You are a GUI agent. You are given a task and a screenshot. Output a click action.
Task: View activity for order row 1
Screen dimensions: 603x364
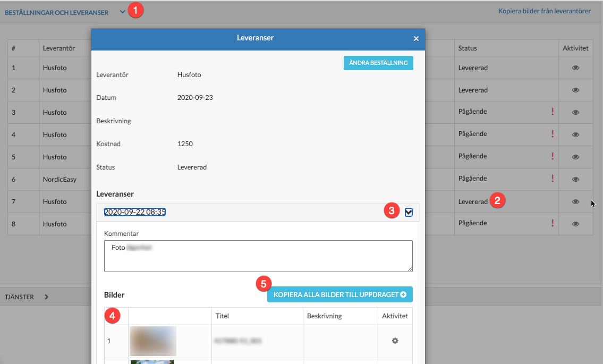(575, 67)
